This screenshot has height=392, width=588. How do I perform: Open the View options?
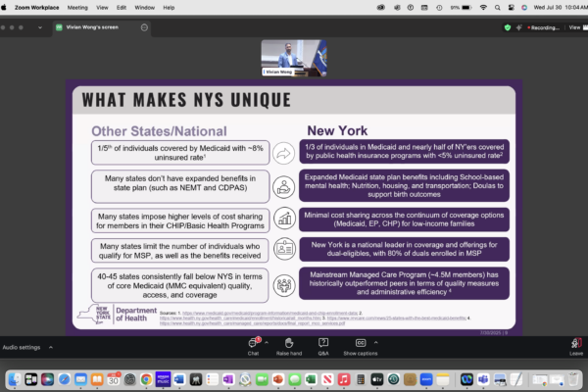[575, 29]
